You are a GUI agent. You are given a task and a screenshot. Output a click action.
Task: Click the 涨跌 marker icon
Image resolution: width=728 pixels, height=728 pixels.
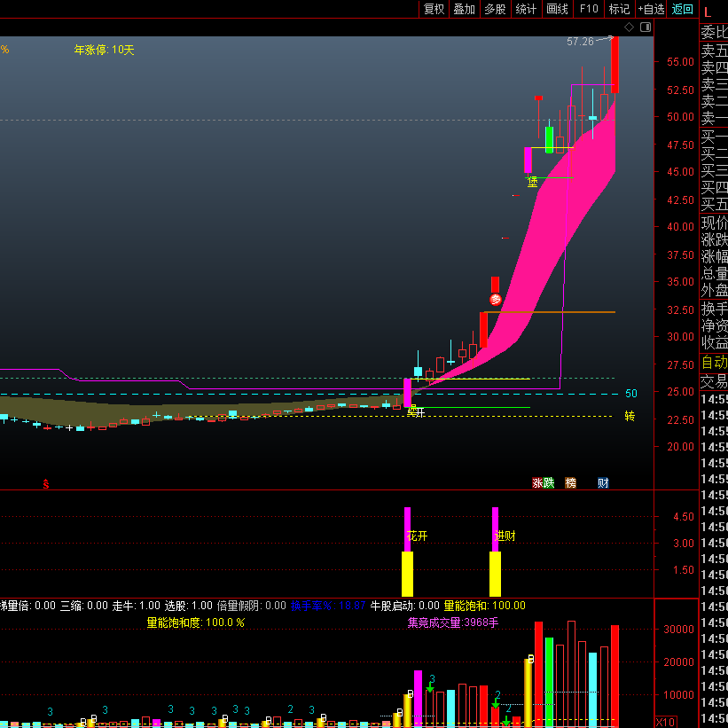(544, 483)
